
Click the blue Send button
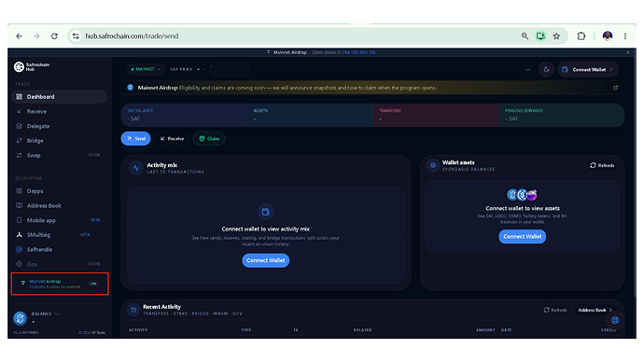click(x=136, y=139)
